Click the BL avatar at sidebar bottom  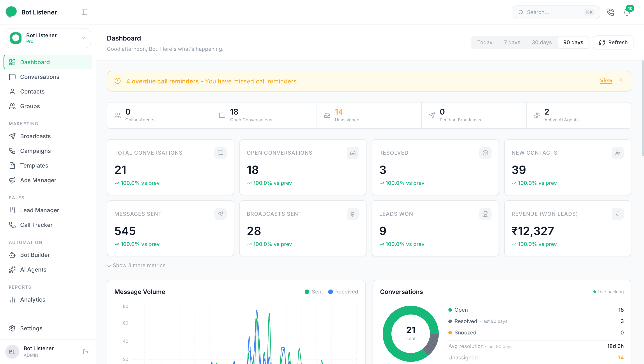coord(12,352)
